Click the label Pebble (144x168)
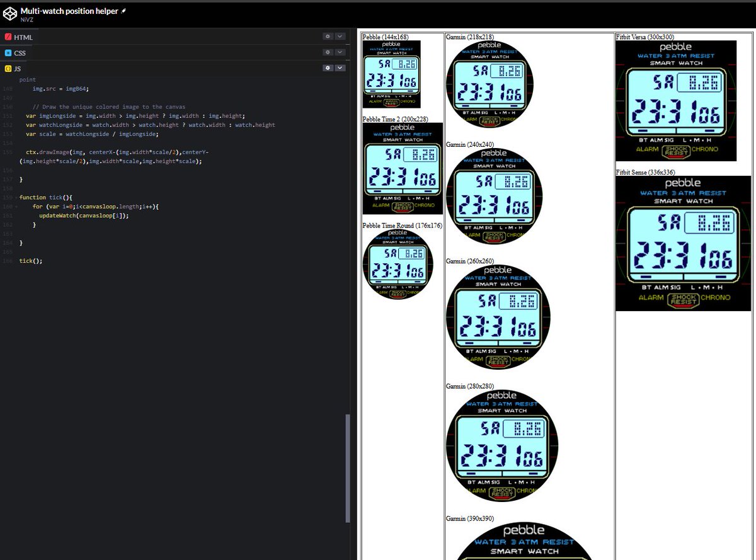 point(386,37)
